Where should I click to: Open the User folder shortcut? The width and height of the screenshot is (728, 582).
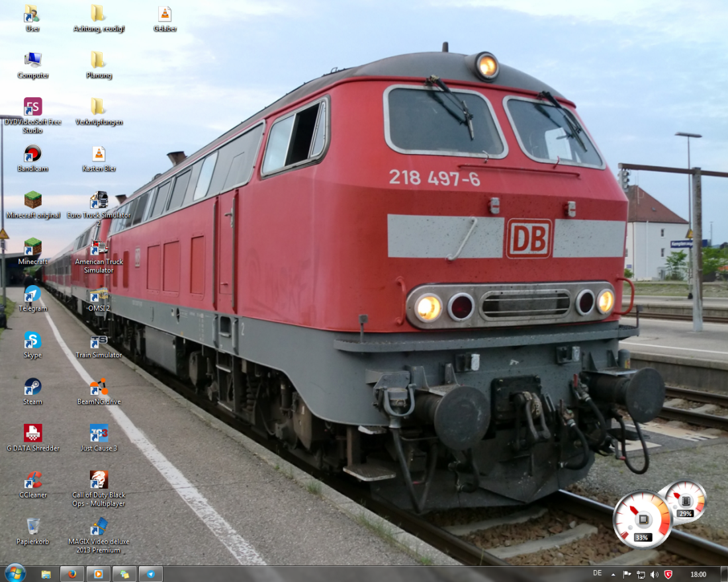pyautogui.click(x=32, y=18)
